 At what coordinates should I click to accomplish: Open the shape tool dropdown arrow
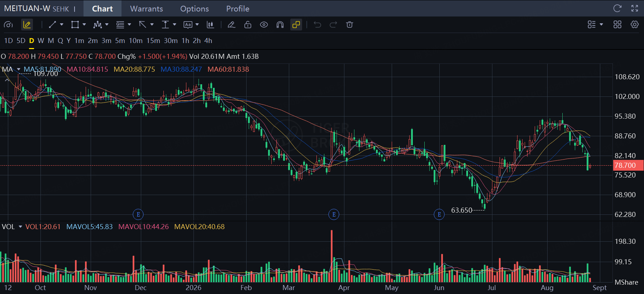(x=84, y=25)
